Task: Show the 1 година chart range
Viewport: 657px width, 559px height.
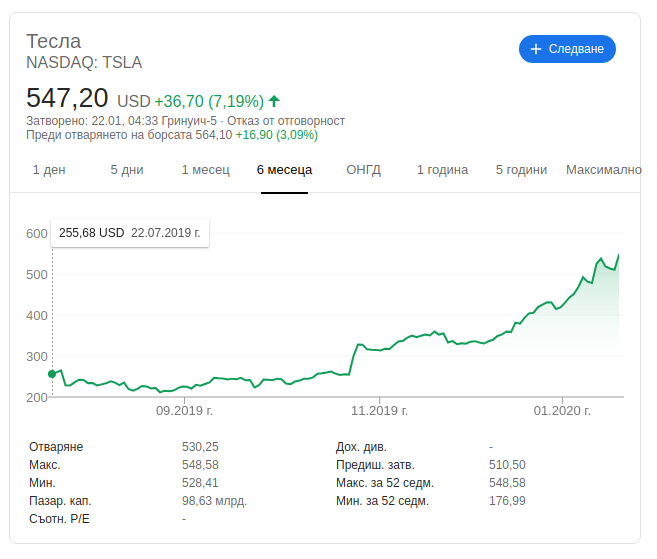Action: pyautogui.click(x=442, y=170)
